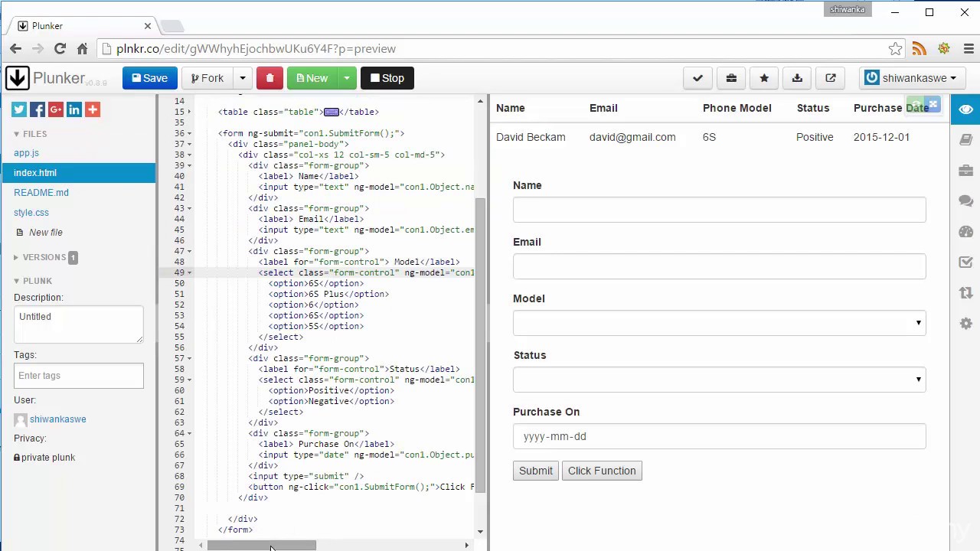Click the orange plus share icon
Screen dimensions: 980x551
coord(93,109)
